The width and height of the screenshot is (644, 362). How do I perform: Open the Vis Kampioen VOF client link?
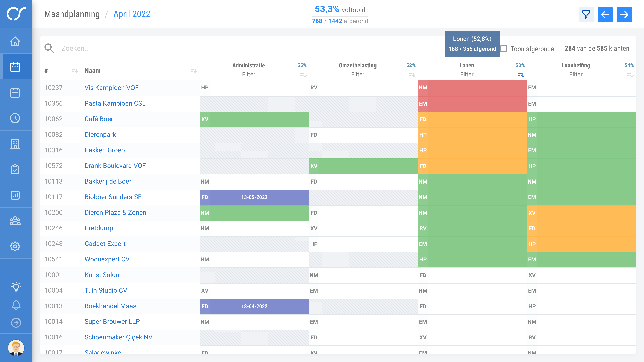point(111,88)
